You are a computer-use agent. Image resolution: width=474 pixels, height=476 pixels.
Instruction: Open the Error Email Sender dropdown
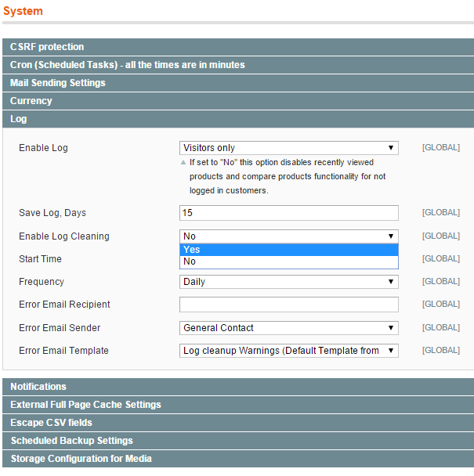[x=289, y=328]
